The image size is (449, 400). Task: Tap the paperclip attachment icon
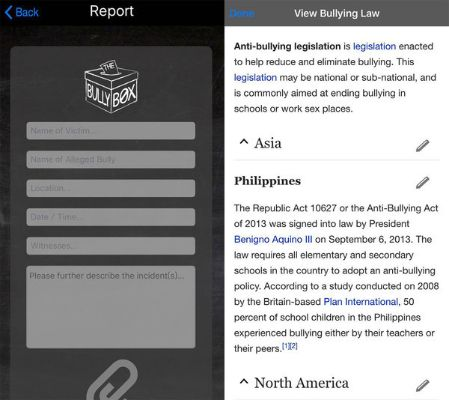coord(112,380)
